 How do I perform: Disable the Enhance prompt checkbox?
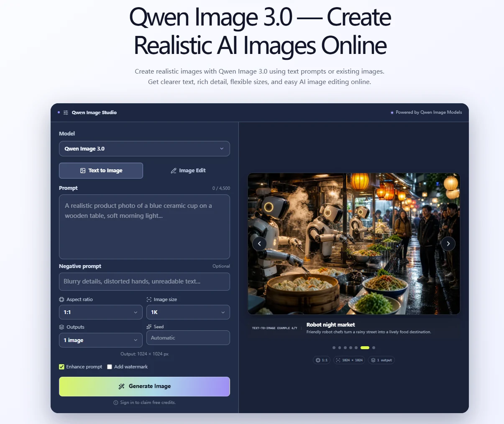[x=61, y=367]
